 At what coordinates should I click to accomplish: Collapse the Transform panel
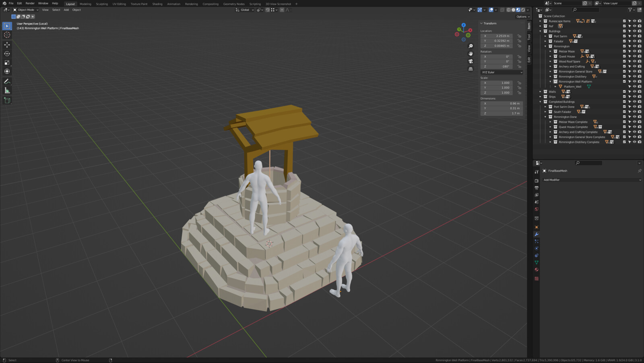(x=481, y=23)
